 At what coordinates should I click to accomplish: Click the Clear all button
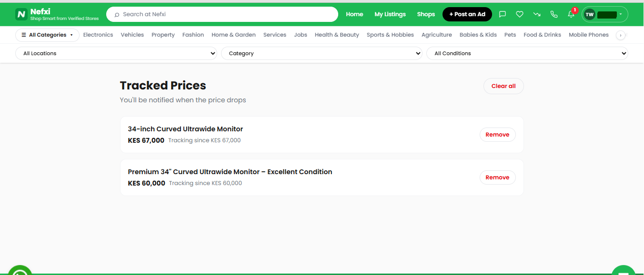[x=503, y=86]
